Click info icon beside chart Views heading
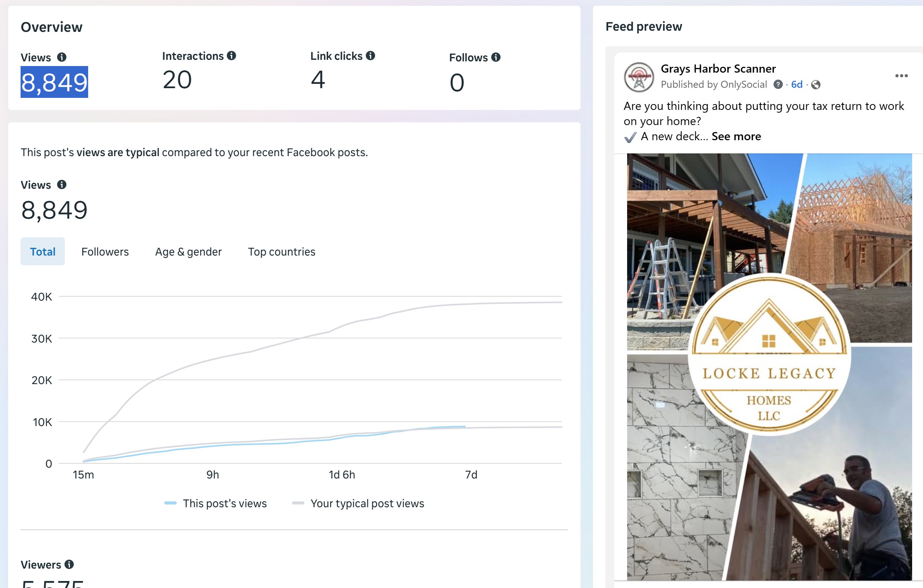923x588 pixels. 62,184
